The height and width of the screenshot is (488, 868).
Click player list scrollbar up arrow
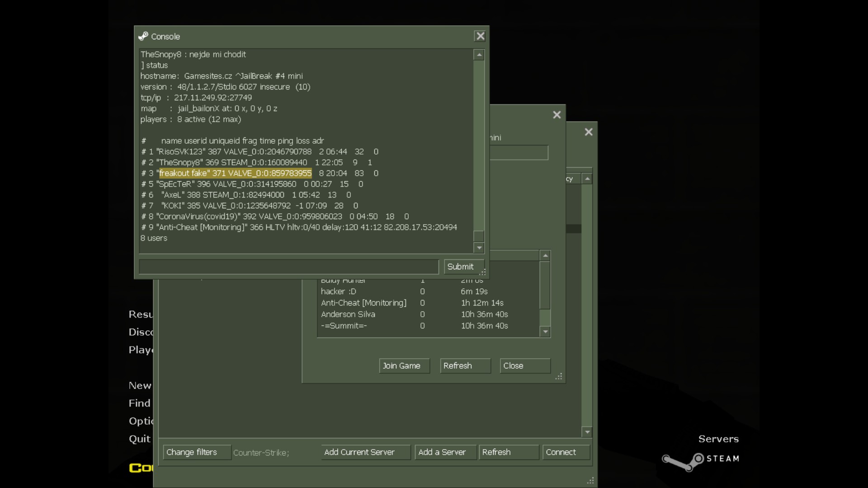click(545, 256)
